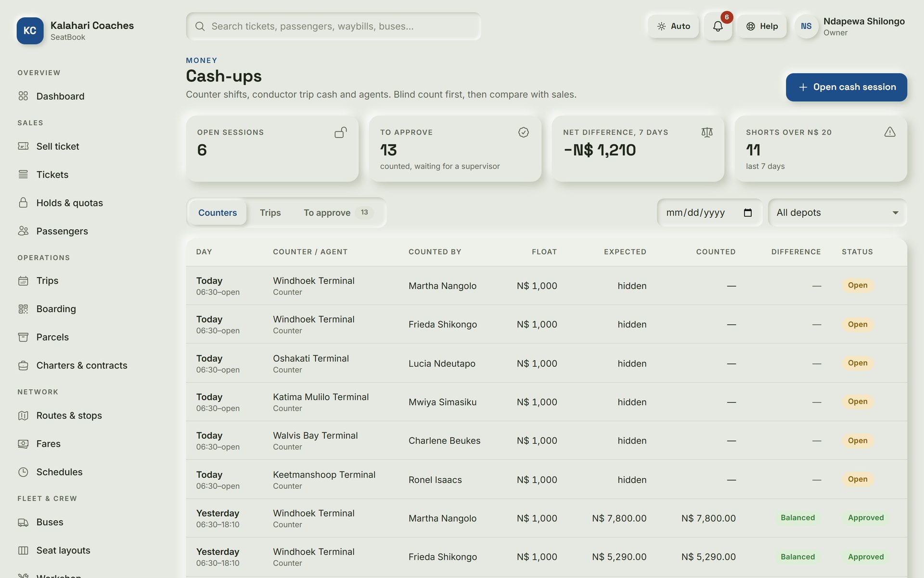The image size is (924, 578).
Task: Click Lucia Ndeutapo in Counted By
Action: (x=442, y=364)
